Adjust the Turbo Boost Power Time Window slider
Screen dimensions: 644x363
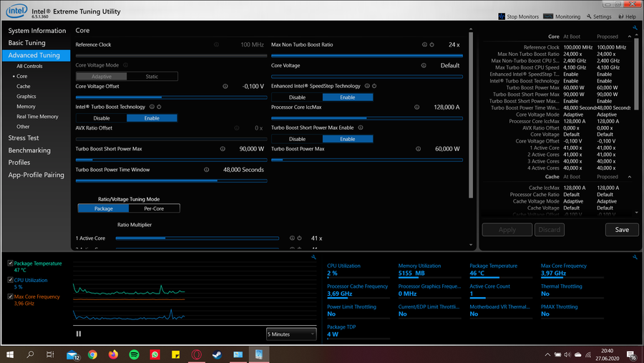171,180
